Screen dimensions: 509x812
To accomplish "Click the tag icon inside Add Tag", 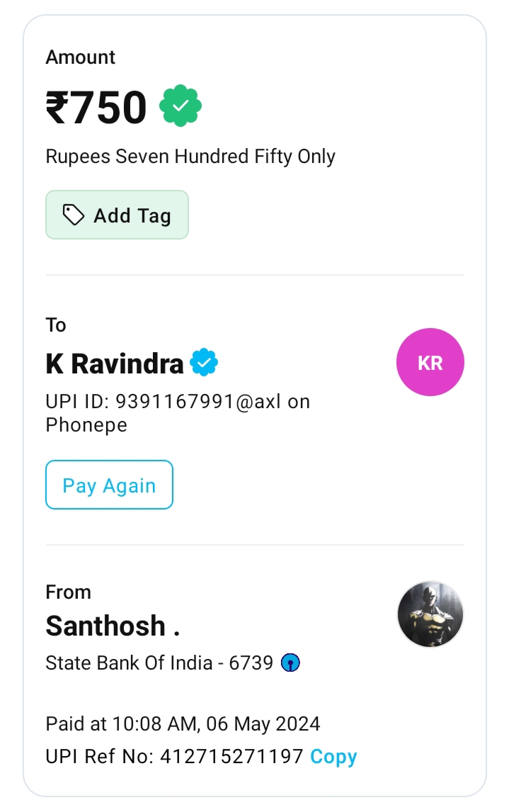I will (x=74, y=215).
